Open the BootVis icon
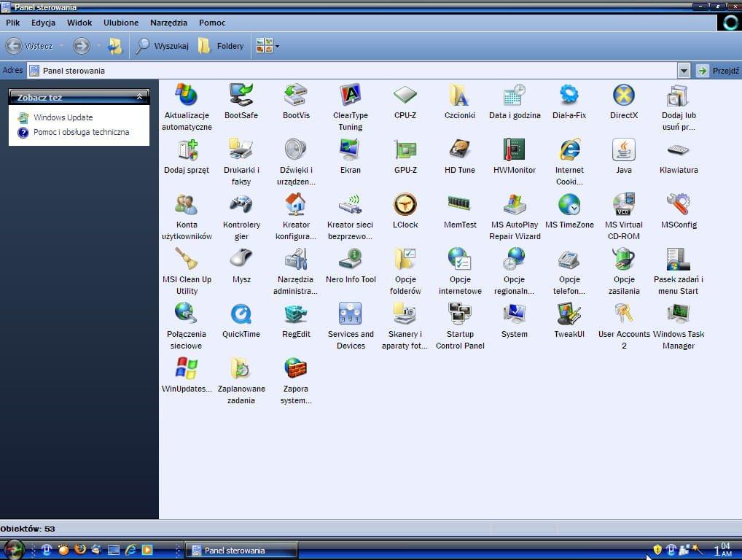 pyautogui.click(x=296, y=101)
